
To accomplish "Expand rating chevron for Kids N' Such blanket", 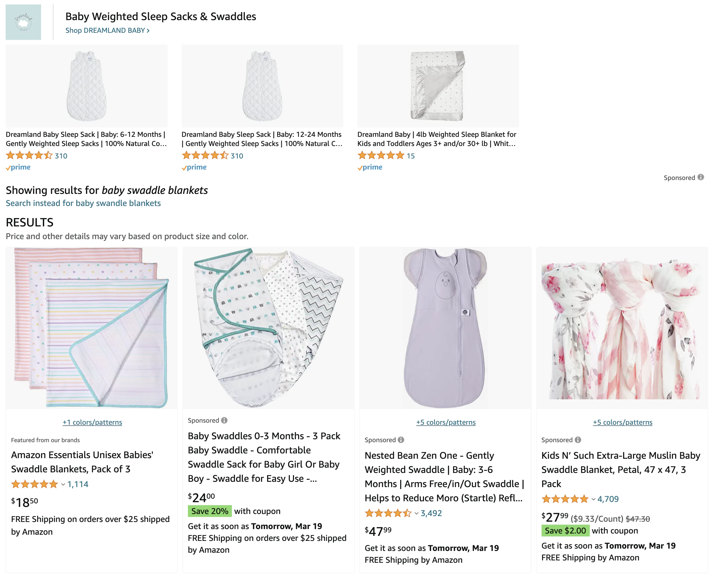I will [x=593, y=499].
